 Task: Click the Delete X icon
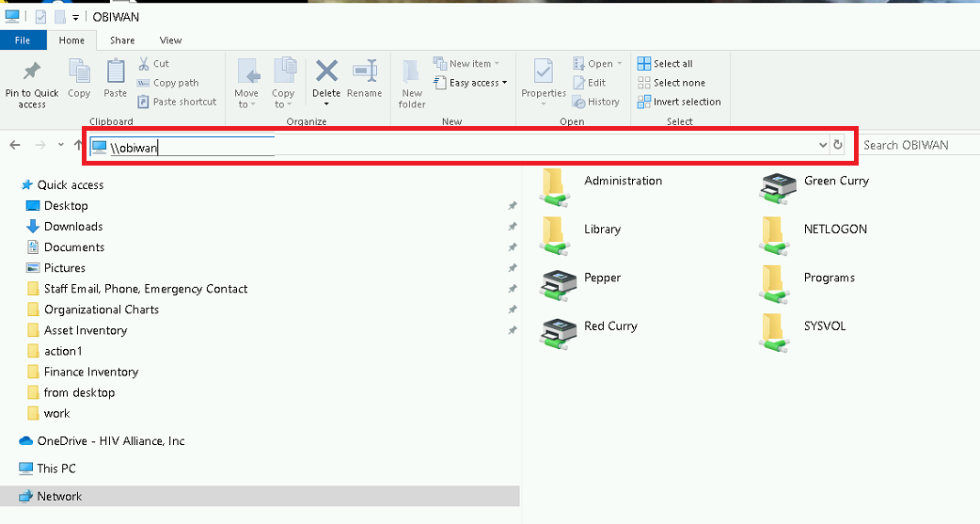(x=326, y=71)
